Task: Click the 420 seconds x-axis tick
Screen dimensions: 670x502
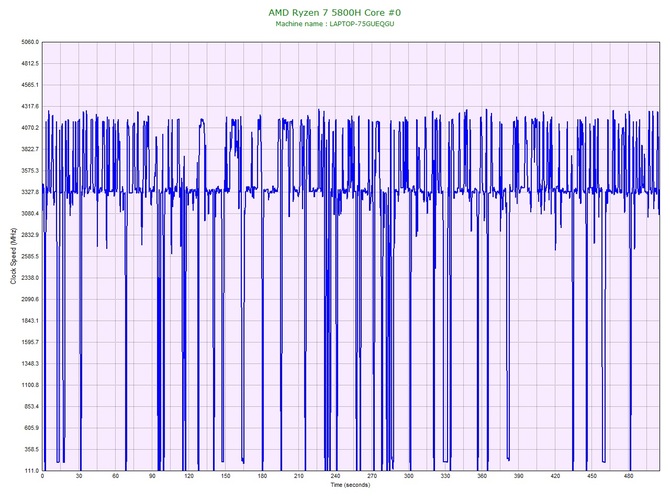Action: [555, 477]
